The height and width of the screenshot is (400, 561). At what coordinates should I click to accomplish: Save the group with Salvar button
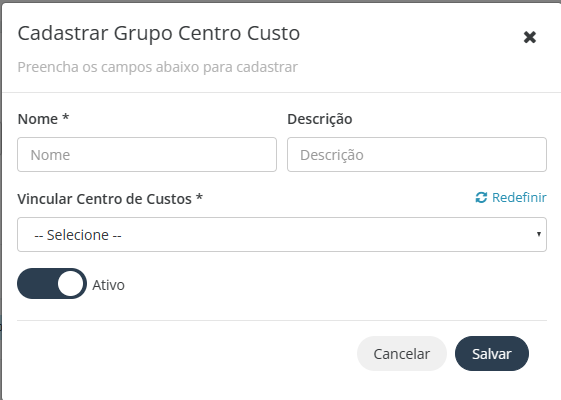point(492,353)
